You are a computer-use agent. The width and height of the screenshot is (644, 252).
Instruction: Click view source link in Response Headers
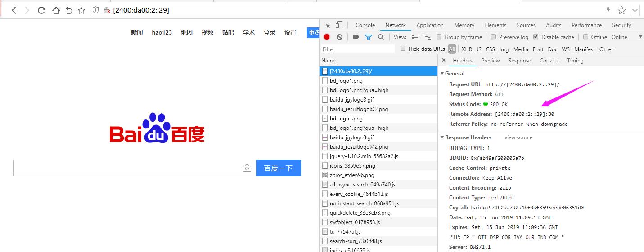pos(518,137)
